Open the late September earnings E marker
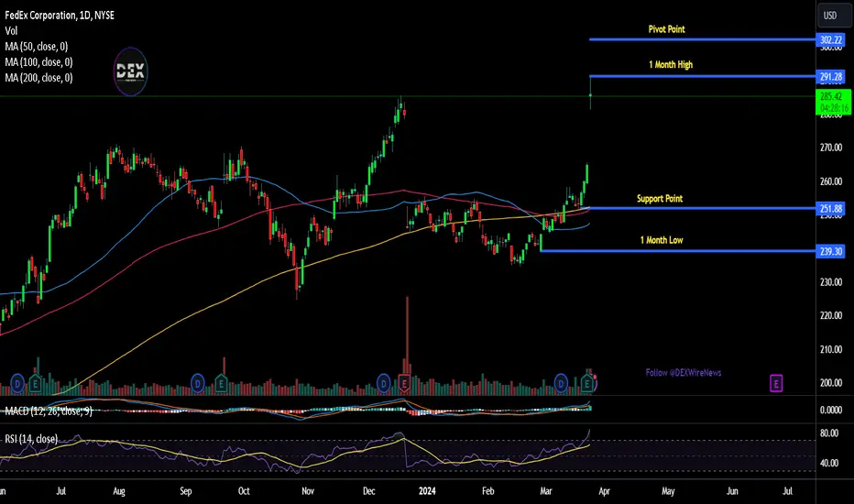The width and height of the screenshot is (854, 504). (x=221, y=384)
